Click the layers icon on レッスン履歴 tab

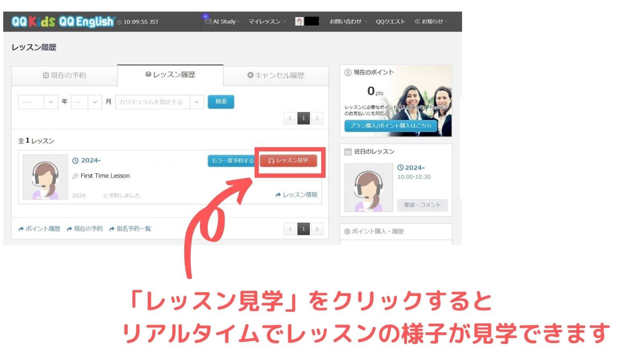click(x=147, y=74)
